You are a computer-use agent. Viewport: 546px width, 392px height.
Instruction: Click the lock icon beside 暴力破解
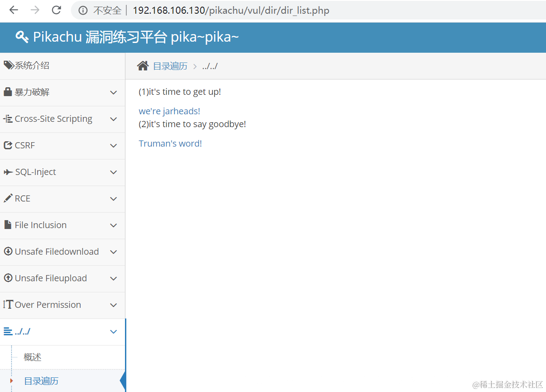(8, 92)
